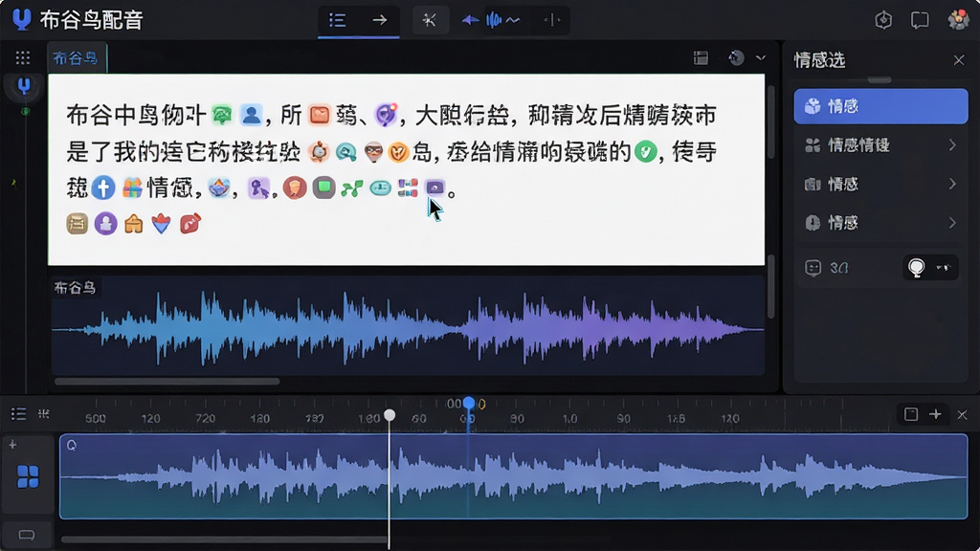Expand the dropdown chevron next to globe icon
Image resolution: width=980 pixels, height=551 pixels.
point(761,58)
